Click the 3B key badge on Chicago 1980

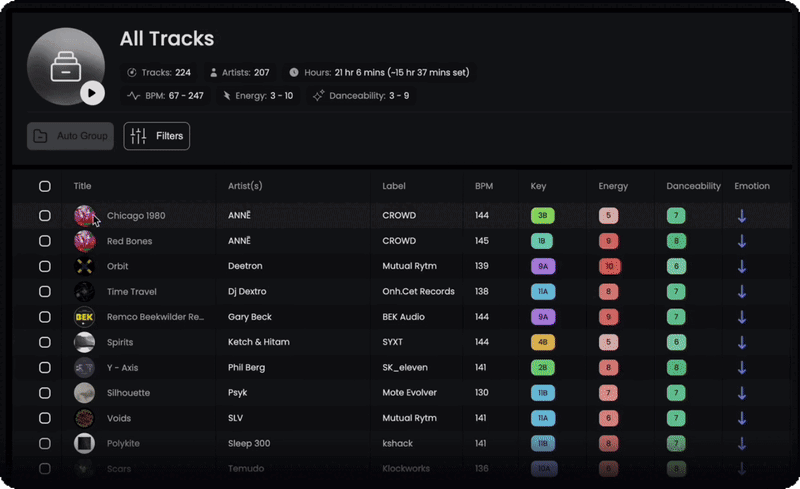point(542,215)
